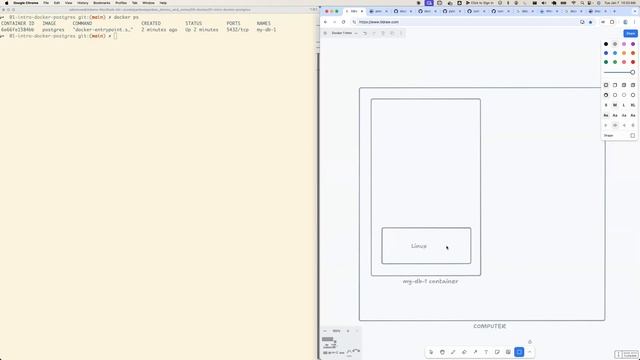Select the third fill style option
Screen dimensions: 640x360
point(624,85)
